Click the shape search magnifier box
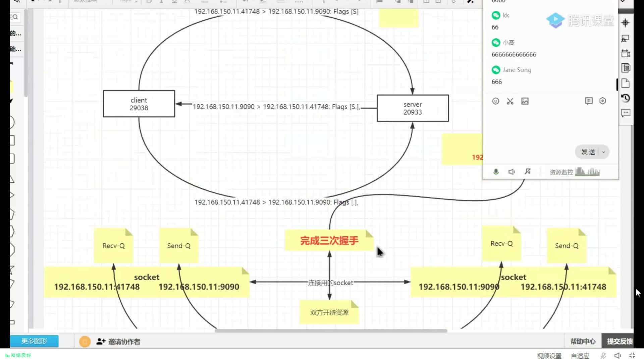This screenshot has height=362, width=644. (15, 17)
